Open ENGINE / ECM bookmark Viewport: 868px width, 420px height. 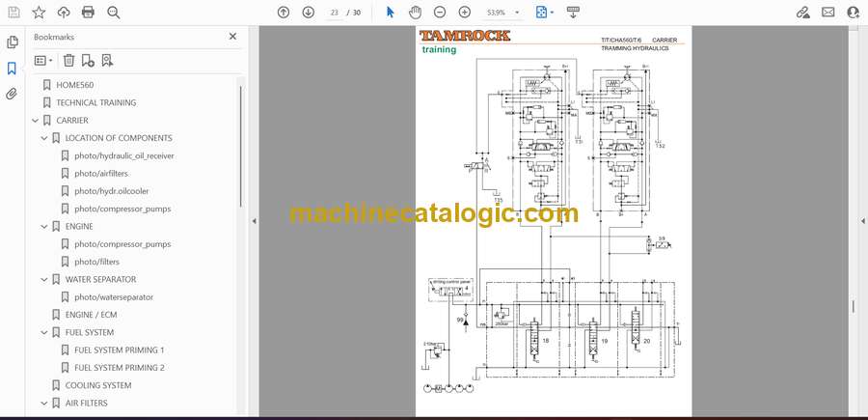(x=91, y=315)
